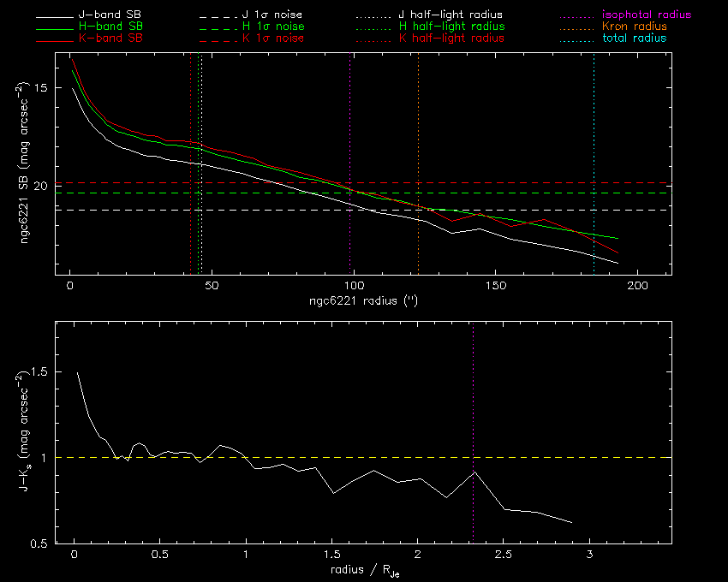Click the 'ngc6221 radius ('')' x-axis title
The width and height of the screenshot is (728, 582).
tap(363, 300)
